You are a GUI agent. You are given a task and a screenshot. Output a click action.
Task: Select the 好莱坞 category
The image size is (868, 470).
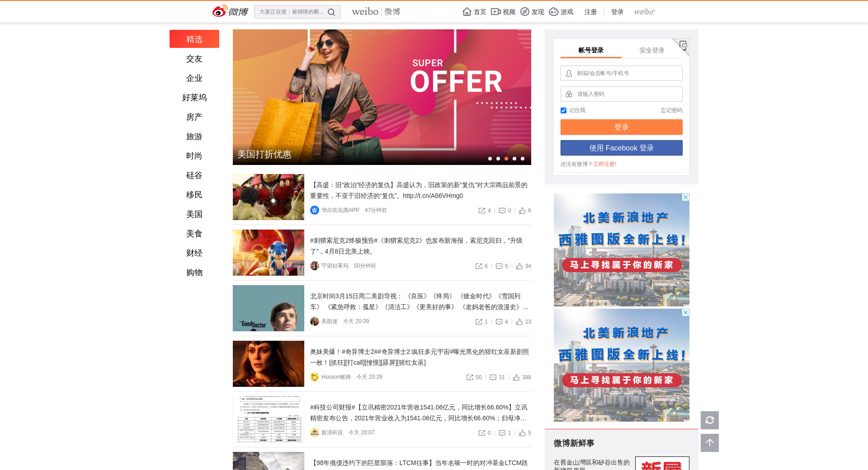[x=194, y=98]
